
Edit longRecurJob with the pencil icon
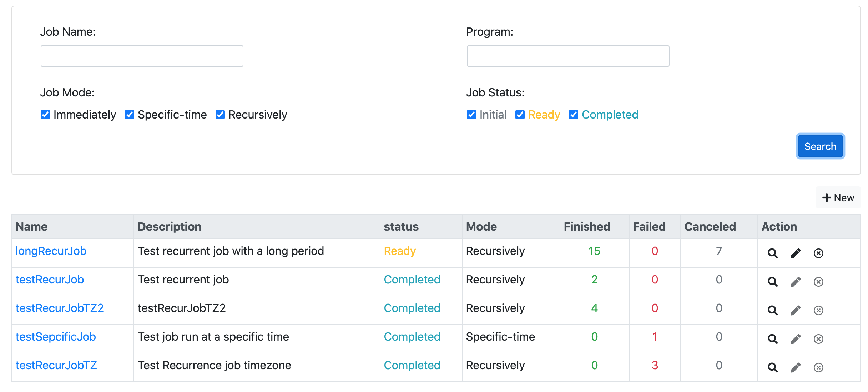point(796,253)
